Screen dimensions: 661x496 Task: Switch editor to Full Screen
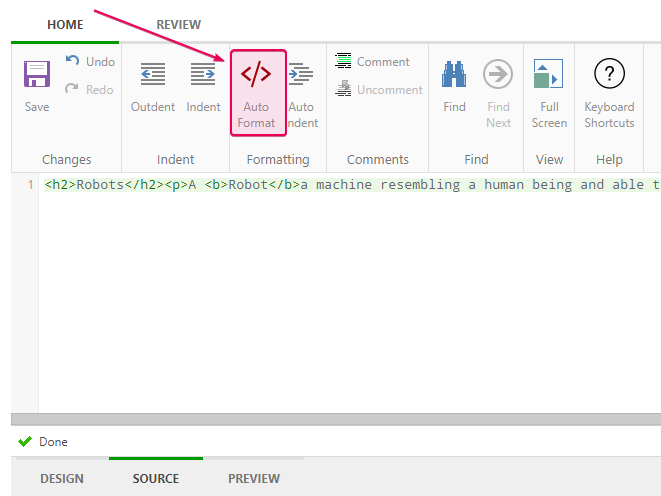pyautogui.click(x=549, y=94)
